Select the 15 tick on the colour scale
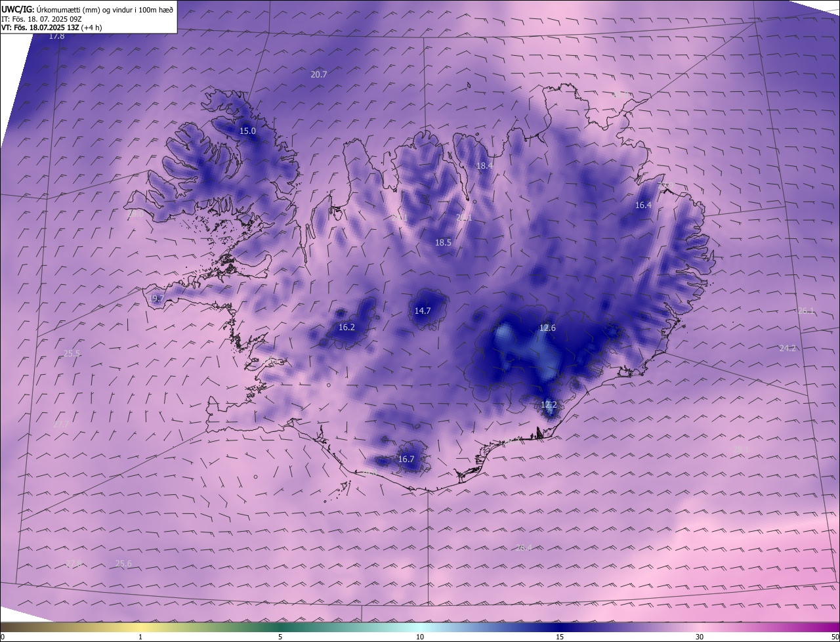The width and height of the screenshot is (840, 642). click(x=560, y=637)
